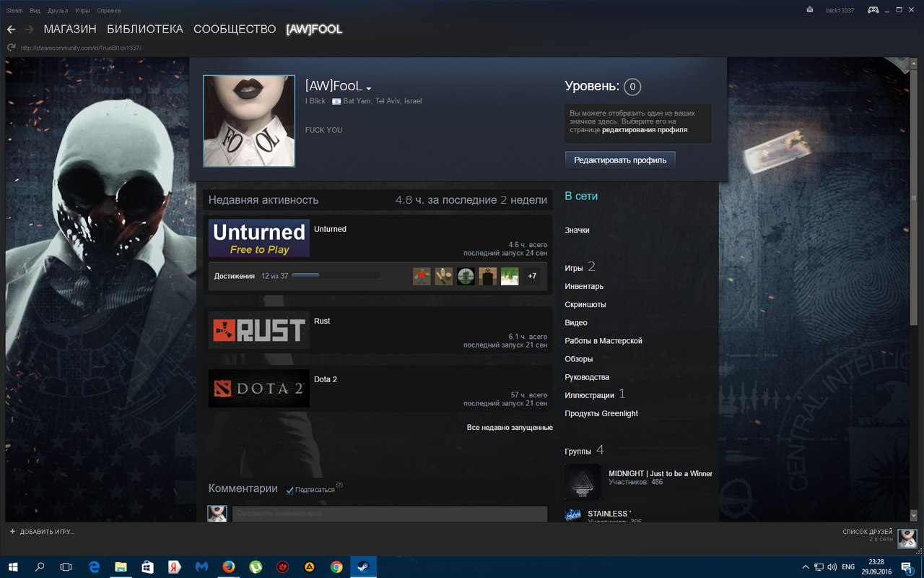This screenshot has width=924, height=578.
Task: Open the Продукты Greenlight link
Action: tap(601, 414)
